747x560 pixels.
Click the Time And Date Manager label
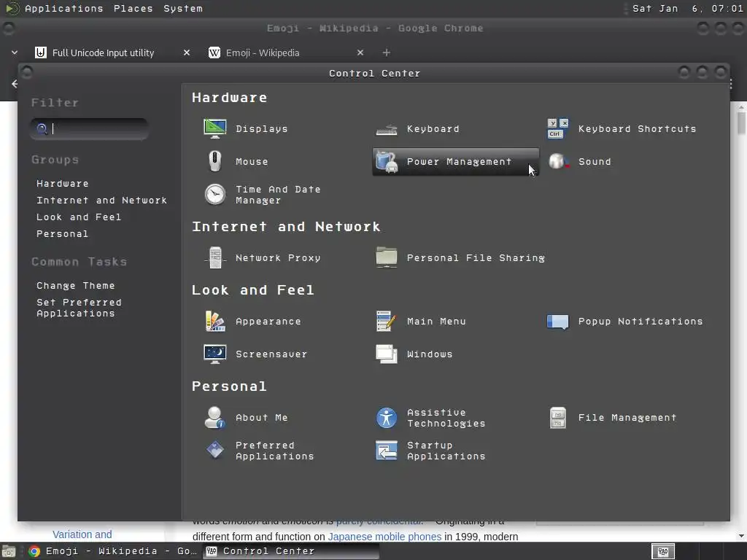pos(278,195)
